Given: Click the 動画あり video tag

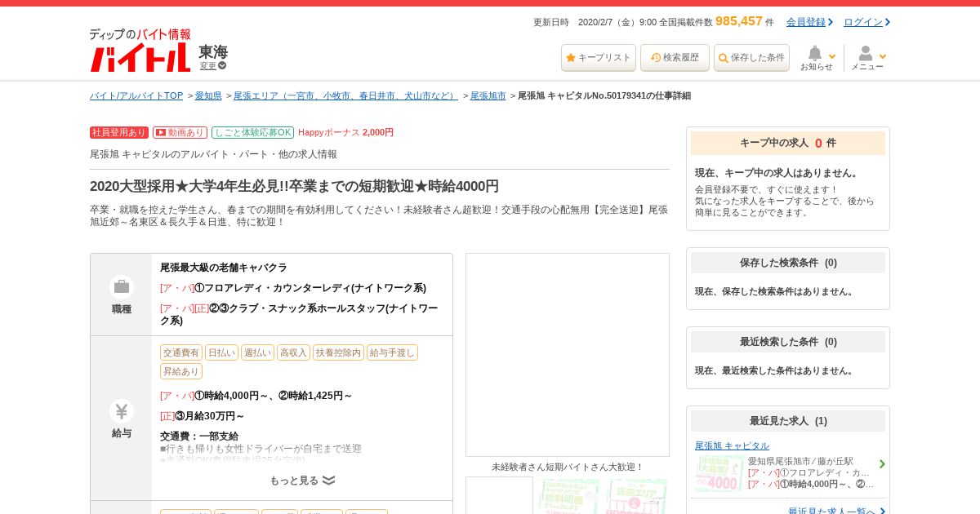Looking at the screenshot, I should [x=180, y=132].
